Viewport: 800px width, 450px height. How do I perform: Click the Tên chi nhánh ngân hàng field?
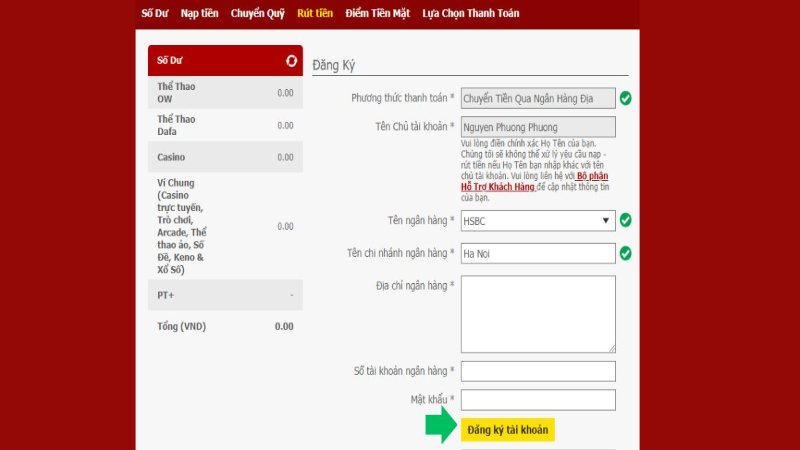point(538,253)
